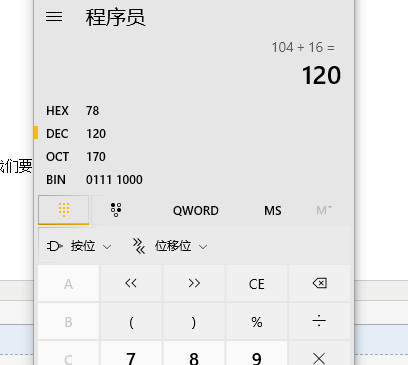Click the expression 104 + 16 =
Viewport: 408px width, 365px height.
pyautogui.click(x=303, y=47)
